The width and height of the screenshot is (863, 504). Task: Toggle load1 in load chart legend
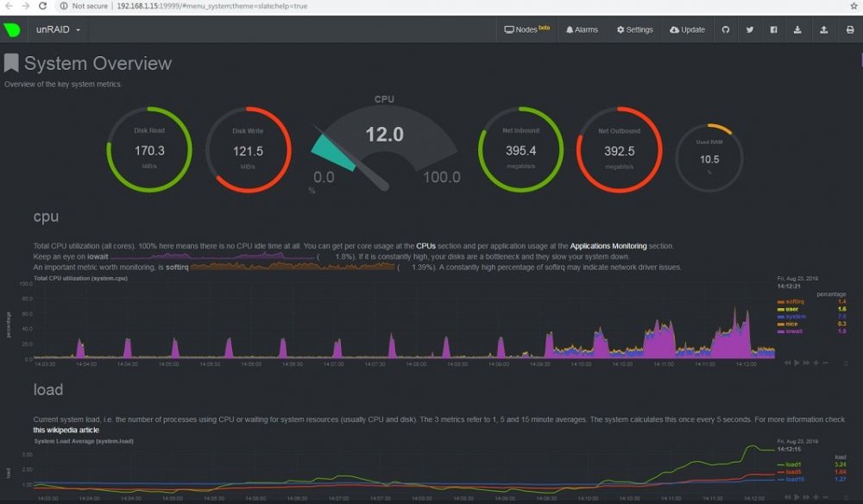coord(790,464)
